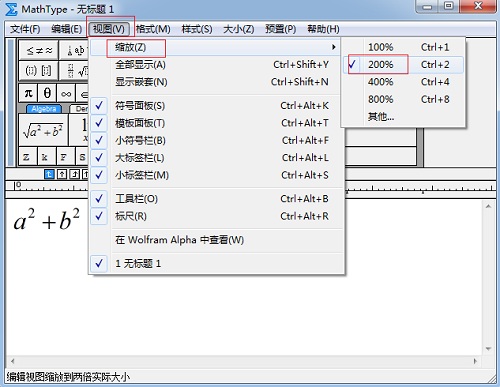Select the third tab-stop arrow icon
500x387 pixels.
pos(75,174)
